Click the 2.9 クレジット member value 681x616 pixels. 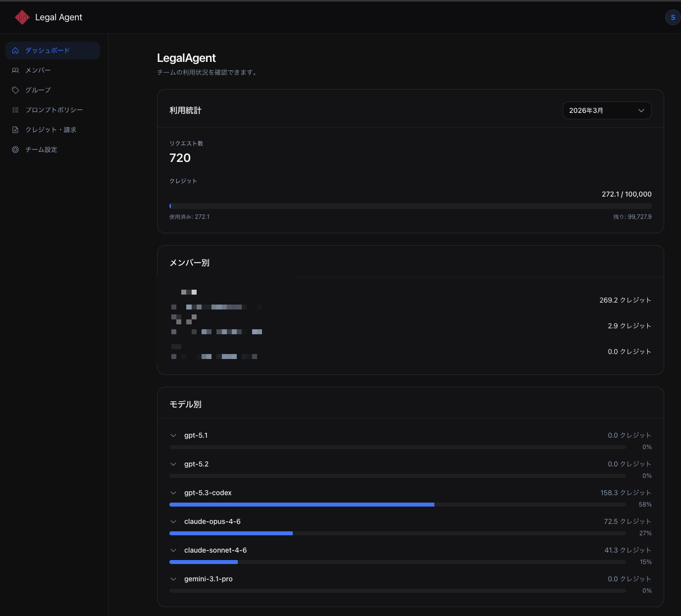tap(629, 326)
